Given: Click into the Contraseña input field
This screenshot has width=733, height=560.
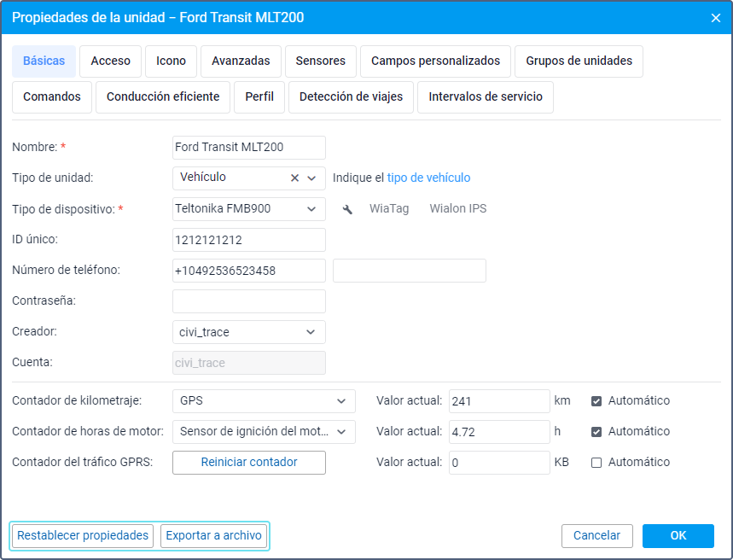Looking at the screenshot, I should pyautogui.click(x=249, y=301).
